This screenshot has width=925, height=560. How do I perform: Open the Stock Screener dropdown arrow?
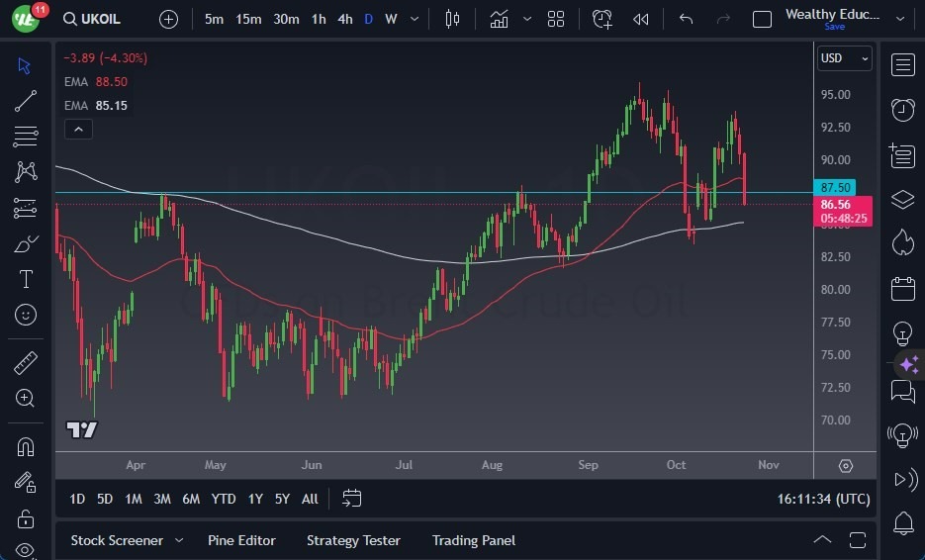[179, 540]
